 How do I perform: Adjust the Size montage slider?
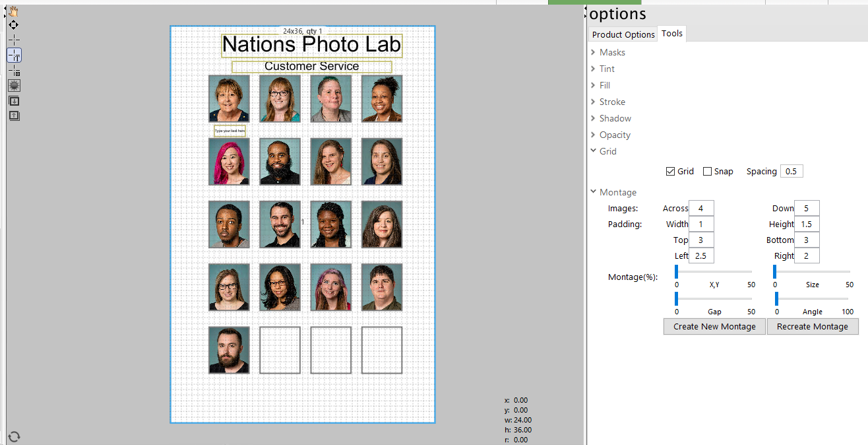(812, 271)
